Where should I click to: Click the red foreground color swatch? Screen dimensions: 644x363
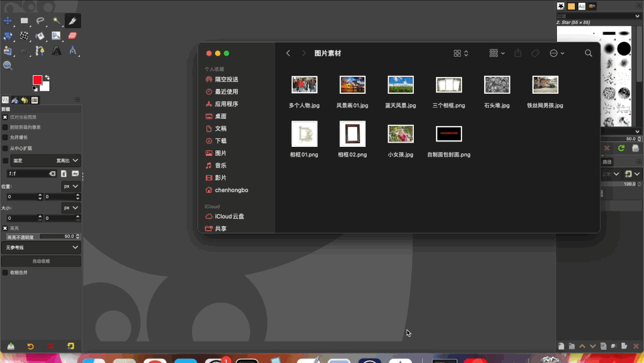click(x=38, y=80)
